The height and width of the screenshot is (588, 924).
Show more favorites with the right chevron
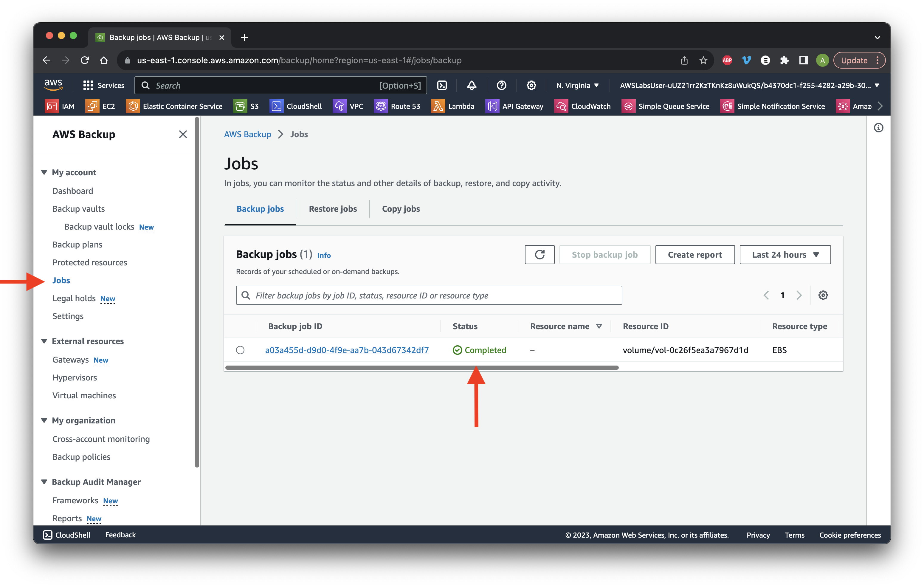(x=880, y=106)
